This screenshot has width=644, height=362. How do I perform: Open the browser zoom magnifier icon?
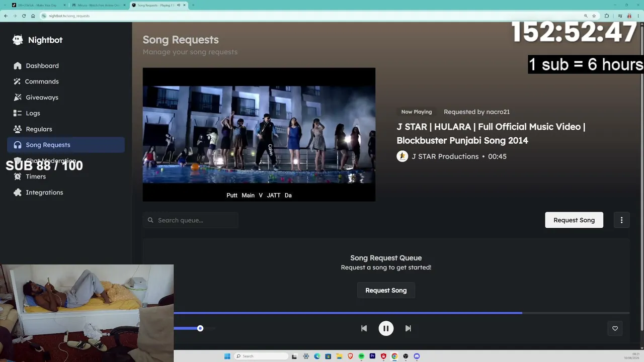586,16
